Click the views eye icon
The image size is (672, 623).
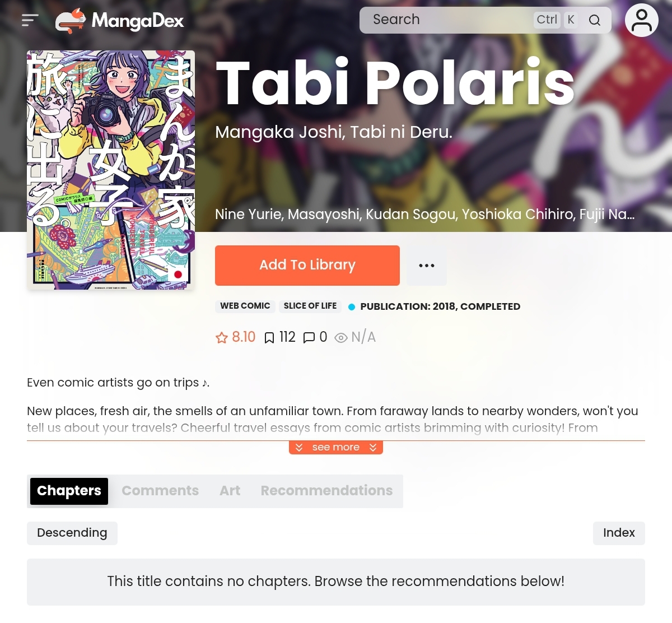(x=340, y=337)
